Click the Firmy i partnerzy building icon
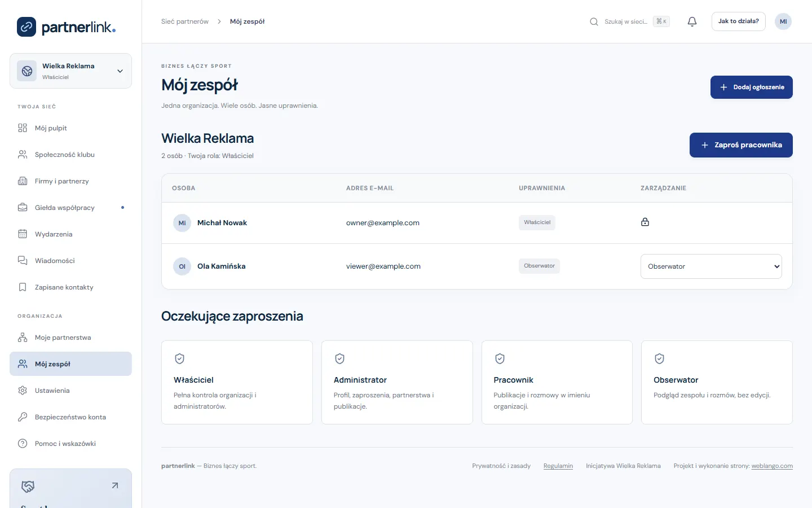812x508 pixels. (23, 181)
